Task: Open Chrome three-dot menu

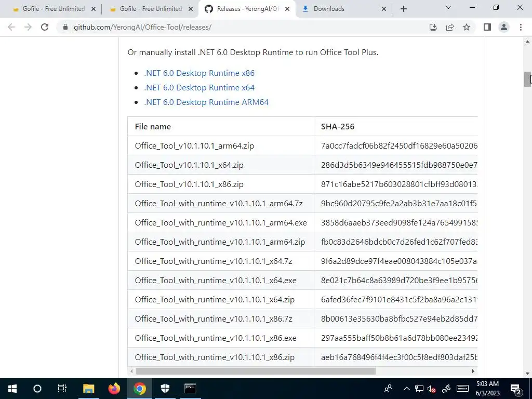Action: pyautogui.click(x=521, y=27)
